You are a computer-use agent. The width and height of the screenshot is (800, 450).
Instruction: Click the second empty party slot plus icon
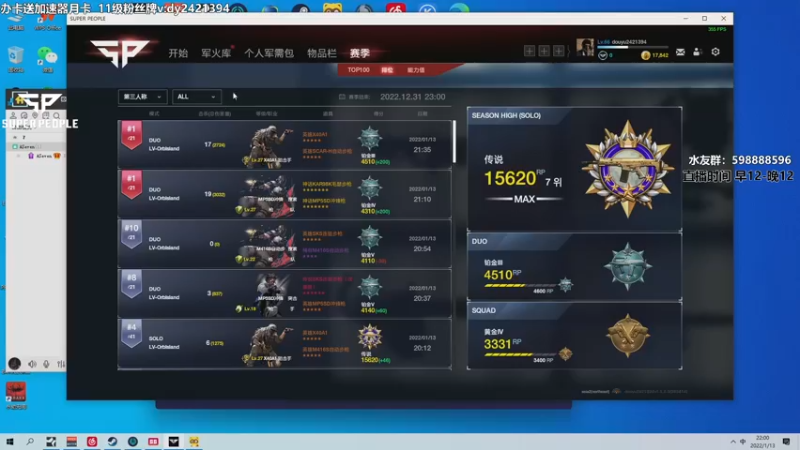pos(544,51)
